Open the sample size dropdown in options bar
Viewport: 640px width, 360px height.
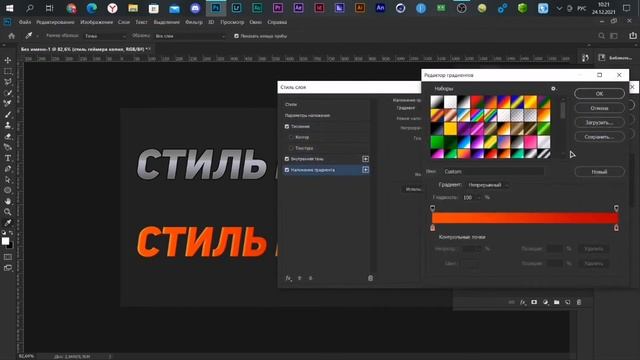click(105, 36)
